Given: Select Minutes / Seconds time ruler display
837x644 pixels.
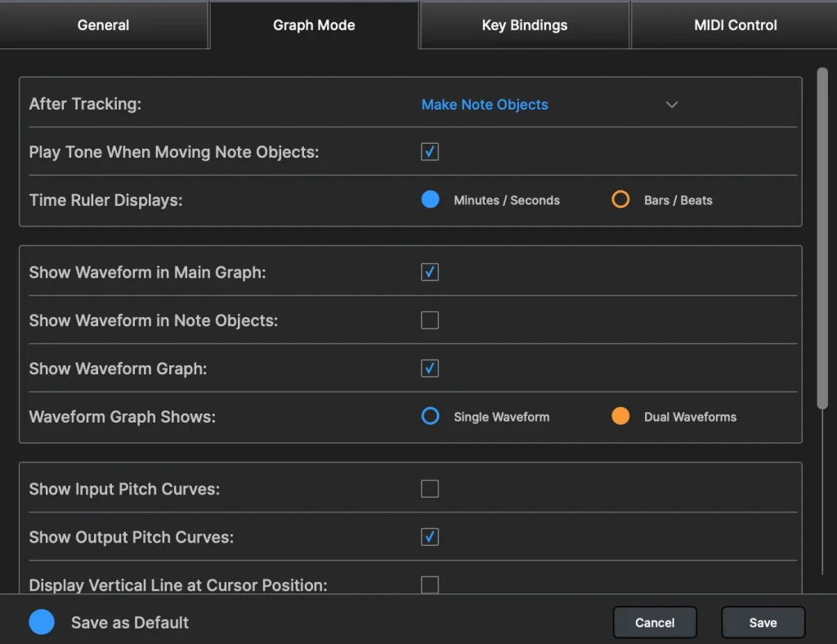Looking at the screenshot, I should click(430, 199).
